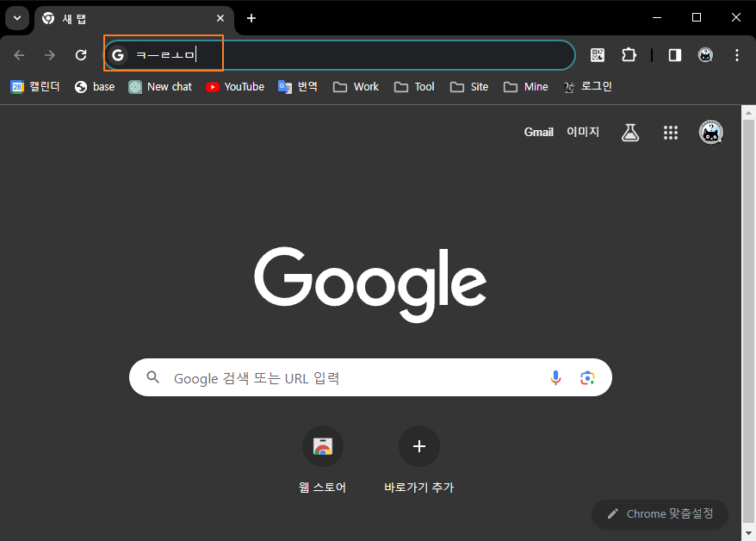This screenshot has height=541, width=756.
Task: Open the 이미지 link
Action: click(582, 132)
